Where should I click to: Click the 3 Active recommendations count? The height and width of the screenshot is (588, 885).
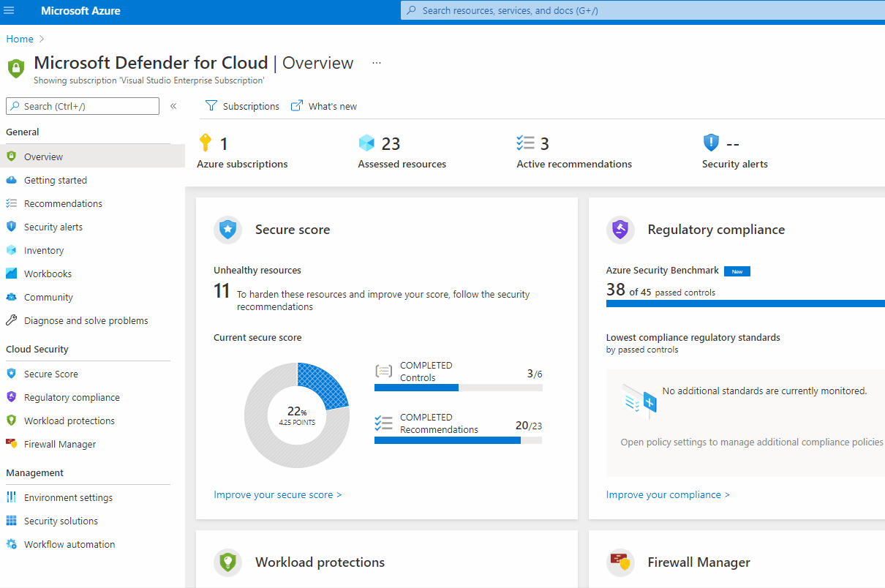click(545, 143)
